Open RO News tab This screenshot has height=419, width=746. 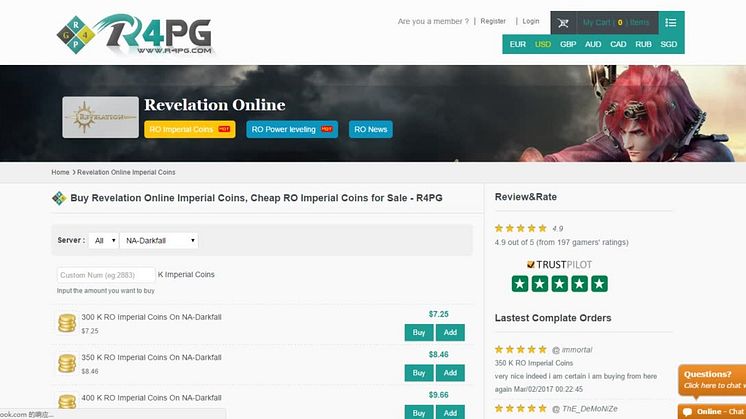(x=371, y=129)
